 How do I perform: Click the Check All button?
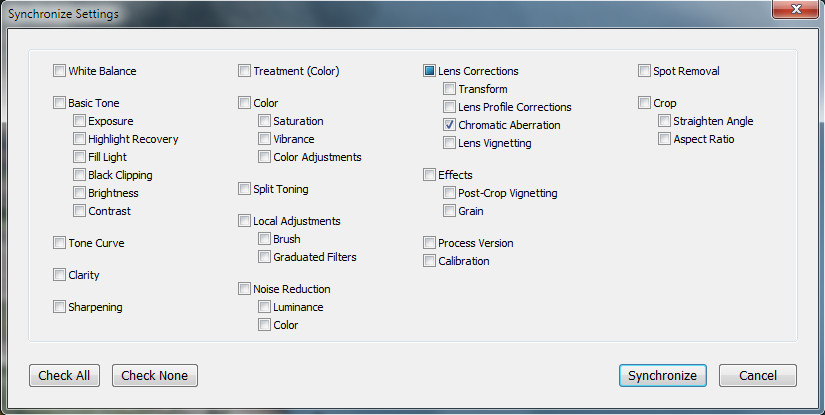tap(64, 376)
